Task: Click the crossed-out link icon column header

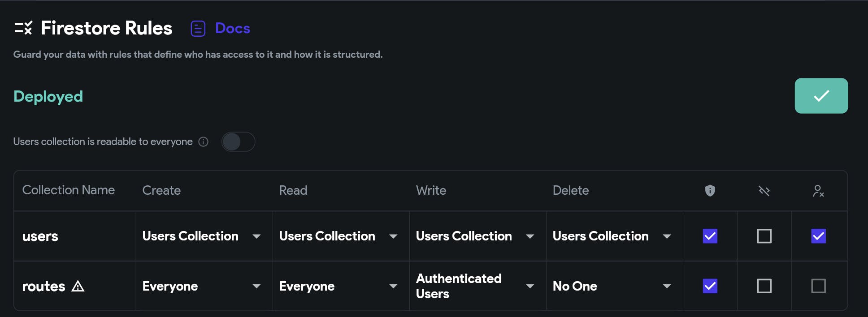Action: [x=764, y=191]
